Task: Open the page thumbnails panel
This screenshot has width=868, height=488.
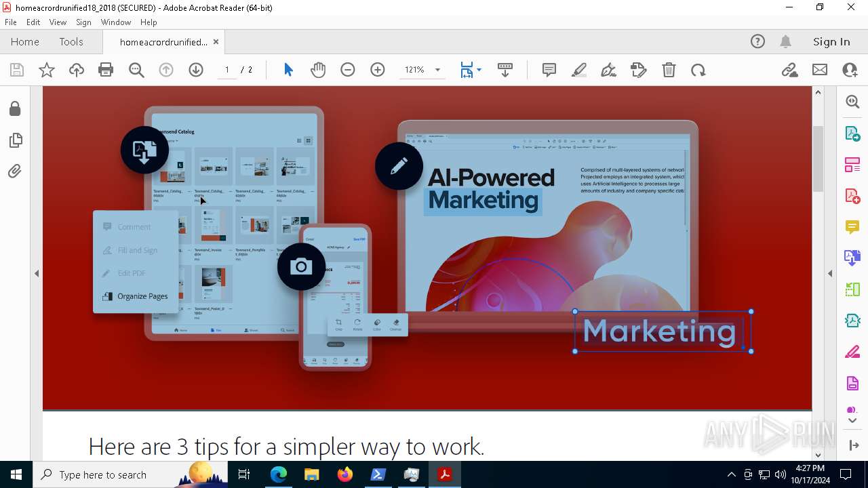Action: pyautogui.click(x=15, y=140)
